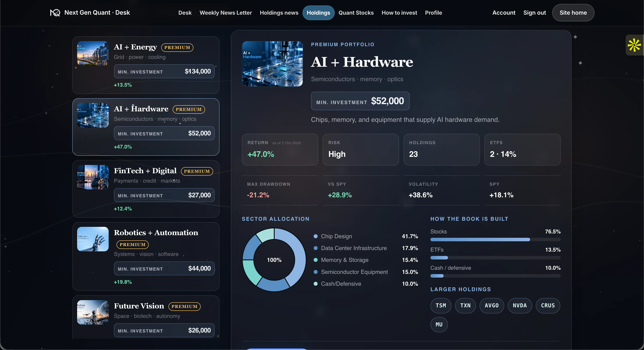This screenshot has width=644, height=350.
Task: Click the HOLDINGS 23 stat card
Action: coord(442,150)
